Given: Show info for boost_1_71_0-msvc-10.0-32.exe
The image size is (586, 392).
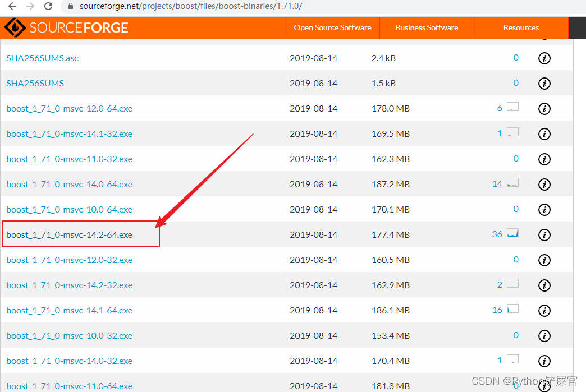Looking at the screenshot, I should pos(544,335).
